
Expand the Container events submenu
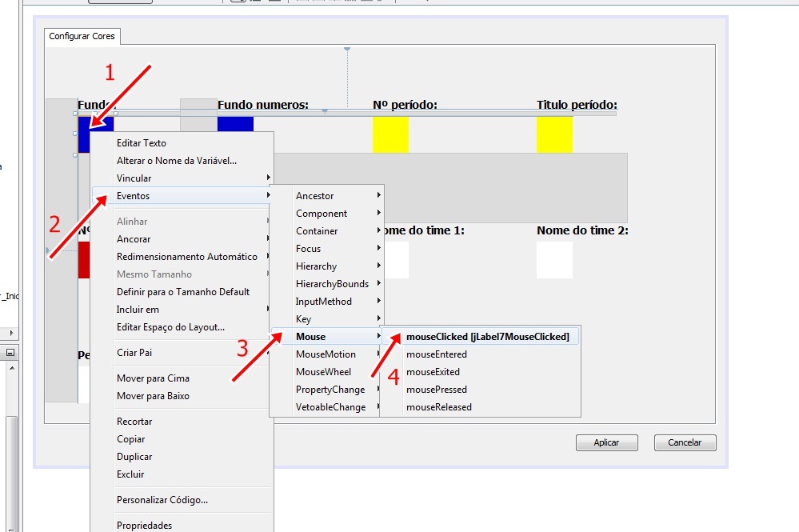click(x=326, y=231)
